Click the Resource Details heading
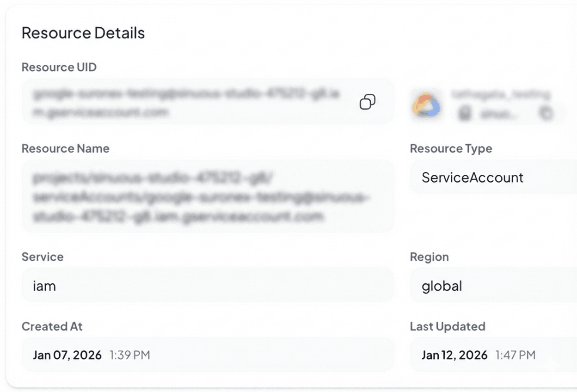 click(x=83, y=33)
